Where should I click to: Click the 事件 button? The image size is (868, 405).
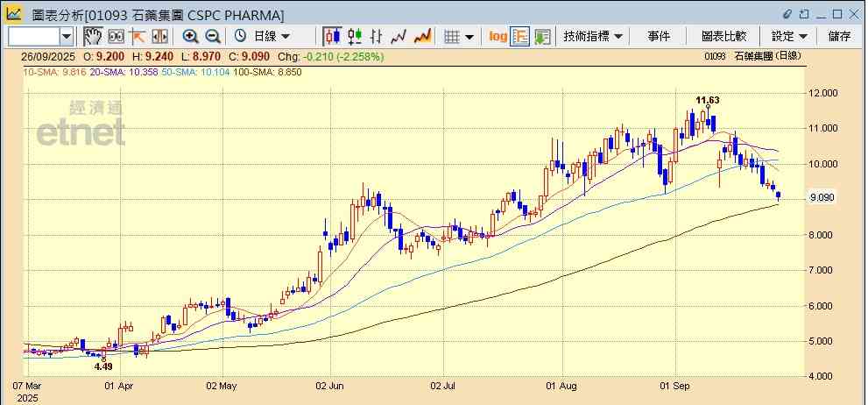point(658,37)
